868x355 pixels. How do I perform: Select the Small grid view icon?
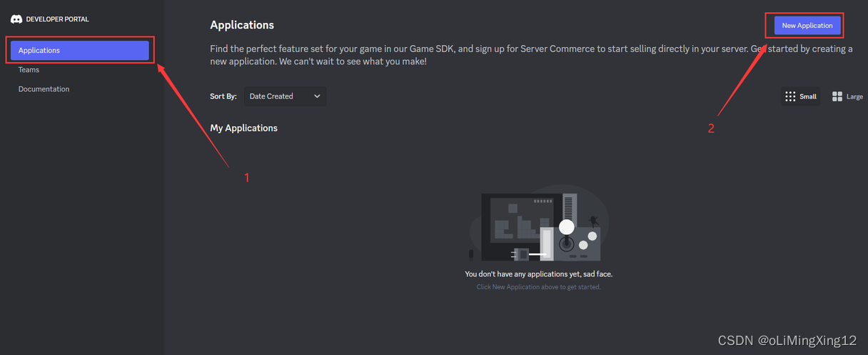(x=790, y=96)
